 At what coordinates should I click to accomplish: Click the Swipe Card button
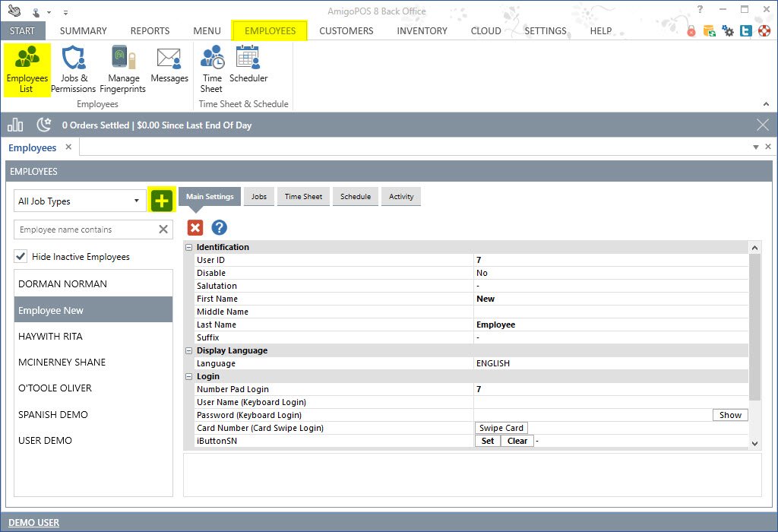pos(501,428)
